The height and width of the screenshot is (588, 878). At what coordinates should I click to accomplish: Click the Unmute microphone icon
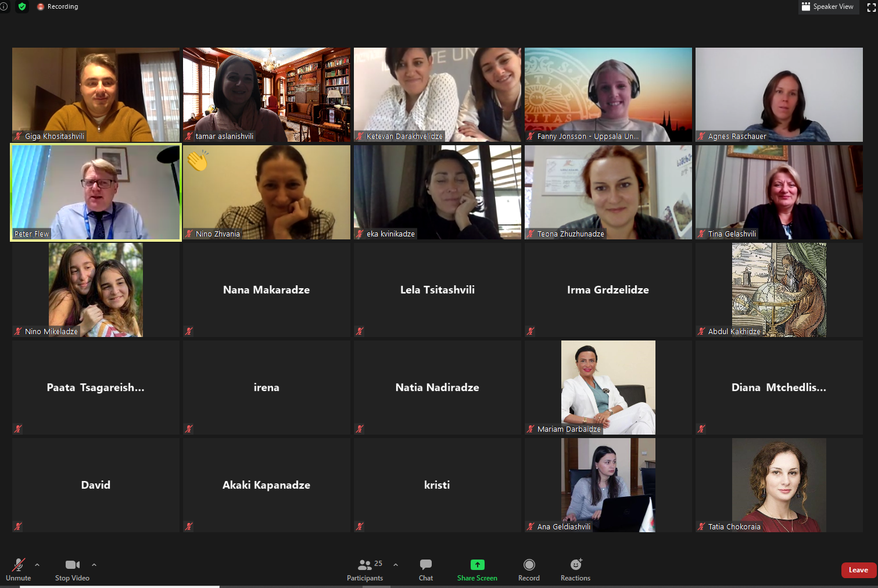coord(19,564)
